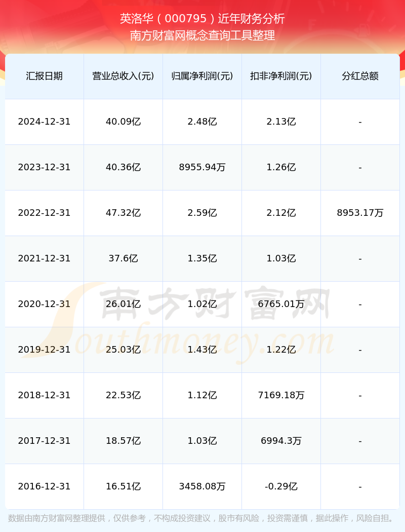Screen dimensions: 405x532
Task: Click revenue value 26.01亿
Action: click(x=124, y=304)
